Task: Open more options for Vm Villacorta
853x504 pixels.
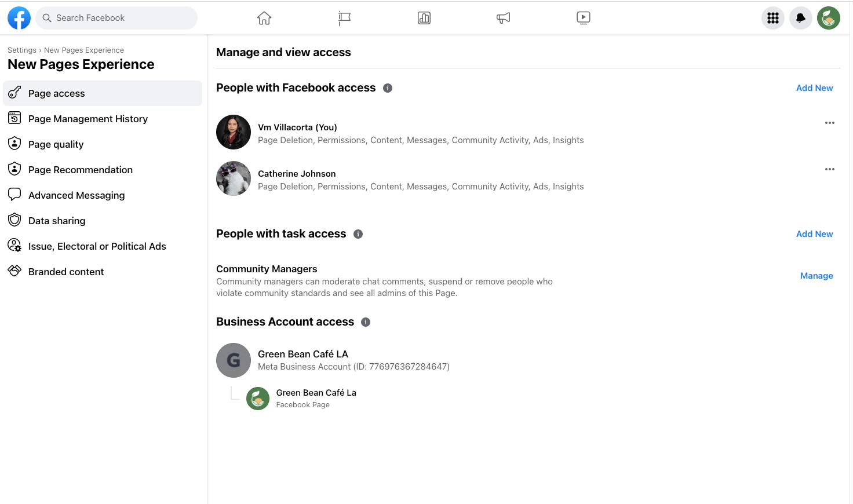Action: tap(830, 123)
